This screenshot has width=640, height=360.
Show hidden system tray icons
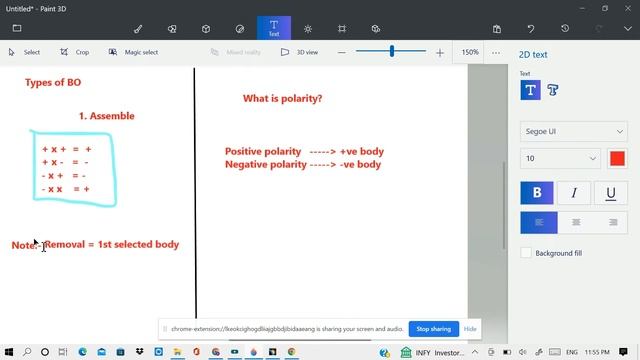(475, 352)
